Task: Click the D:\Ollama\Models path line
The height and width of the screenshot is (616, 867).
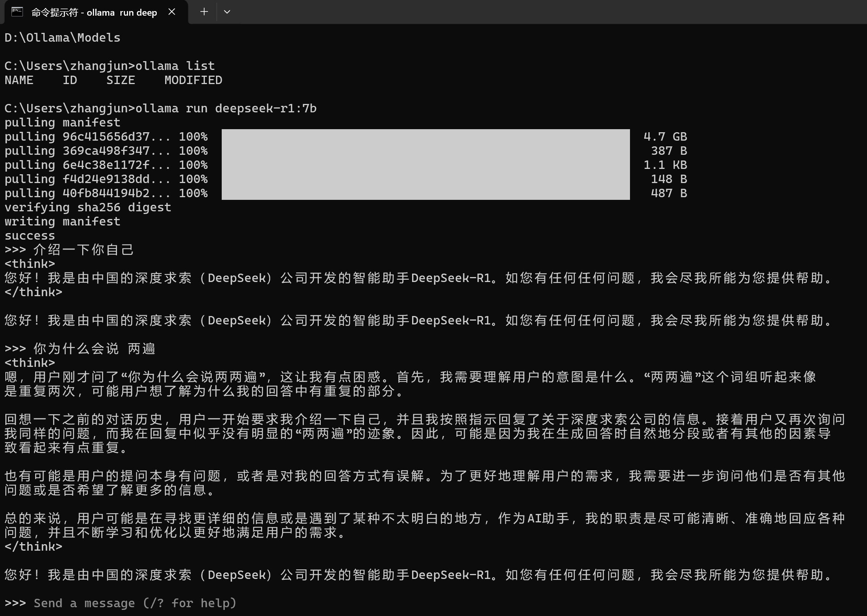Action: 62,38
